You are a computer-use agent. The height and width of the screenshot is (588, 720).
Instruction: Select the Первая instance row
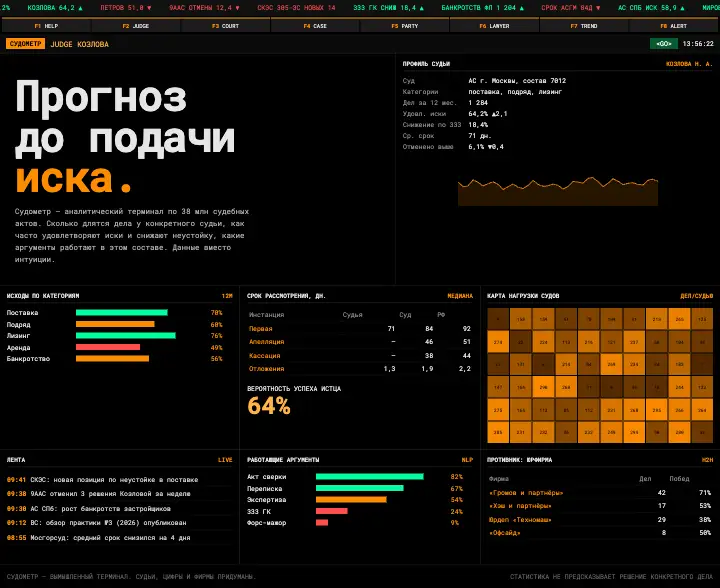pos(360,329)
